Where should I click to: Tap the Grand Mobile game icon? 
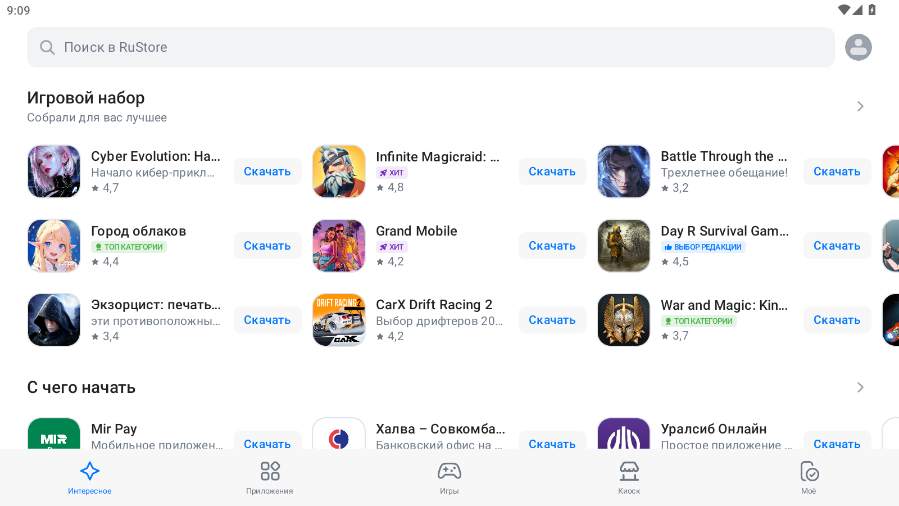tap(339, 246)
